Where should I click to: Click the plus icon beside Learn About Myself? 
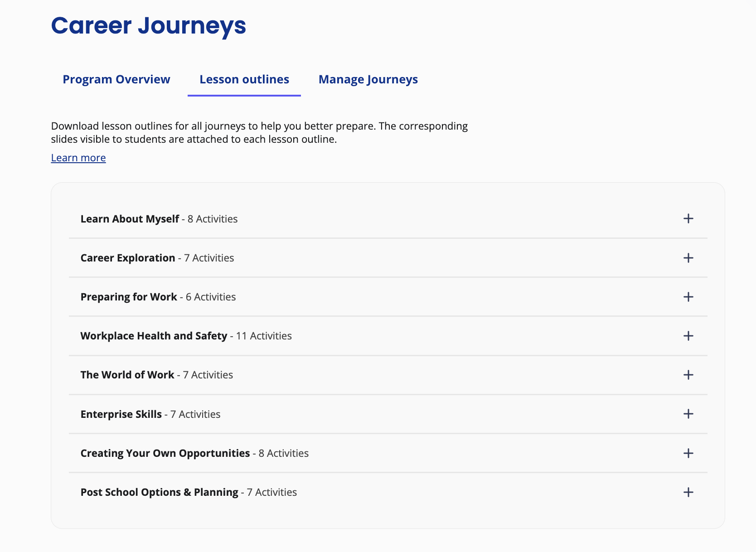688,218
